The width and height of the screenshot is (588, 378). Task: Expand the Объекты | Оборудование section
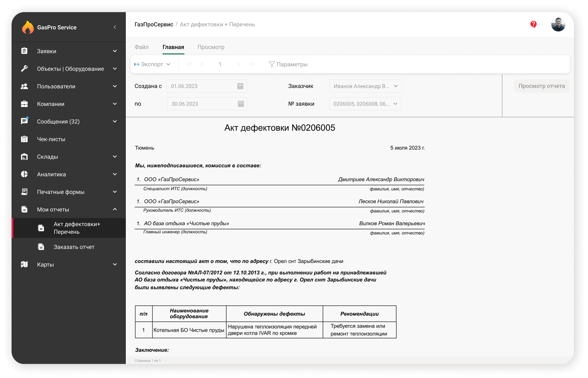point(115,68)
